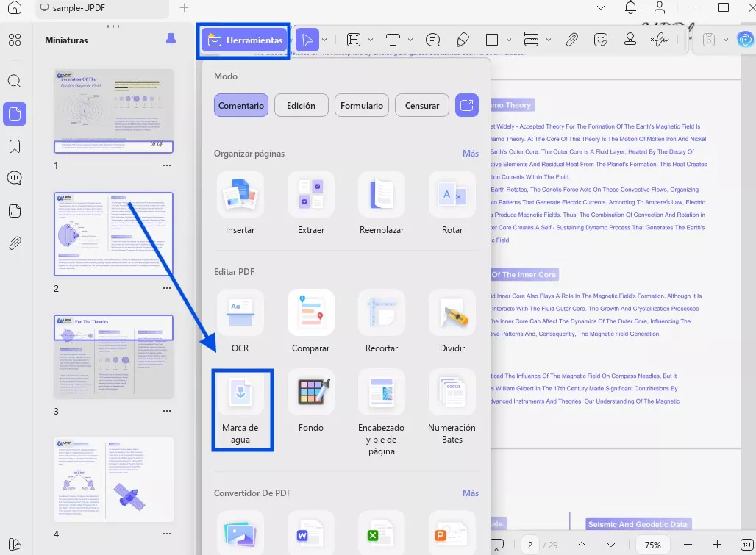Switch to Edición mode

[302, 106]
